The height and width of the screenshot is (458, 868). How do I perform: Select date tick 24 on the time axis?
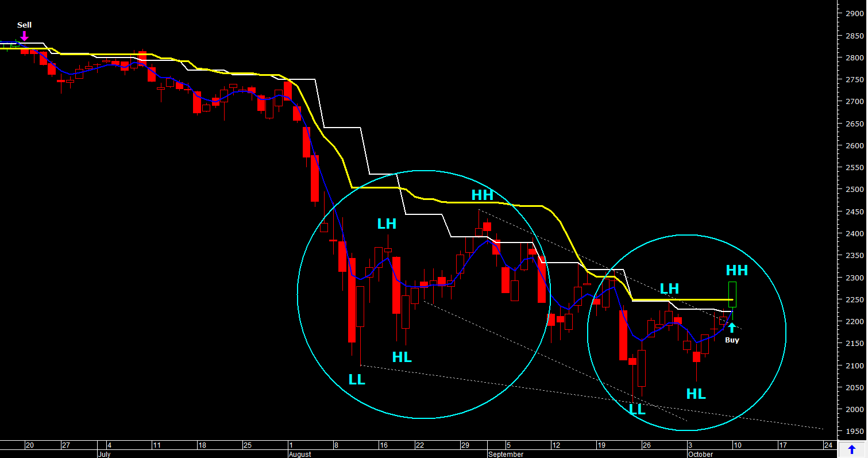(x=828, y=445)
